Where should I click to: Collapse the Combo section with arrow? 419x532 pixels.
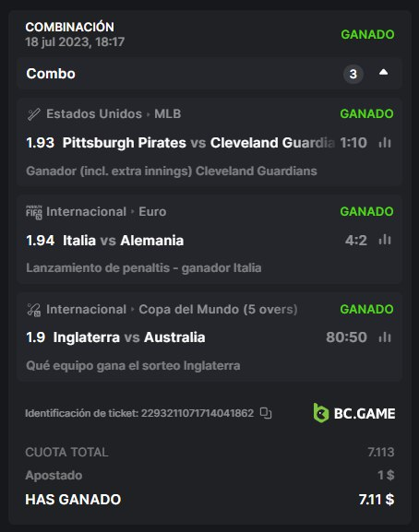pyautogui.click(x=383, y=72)
